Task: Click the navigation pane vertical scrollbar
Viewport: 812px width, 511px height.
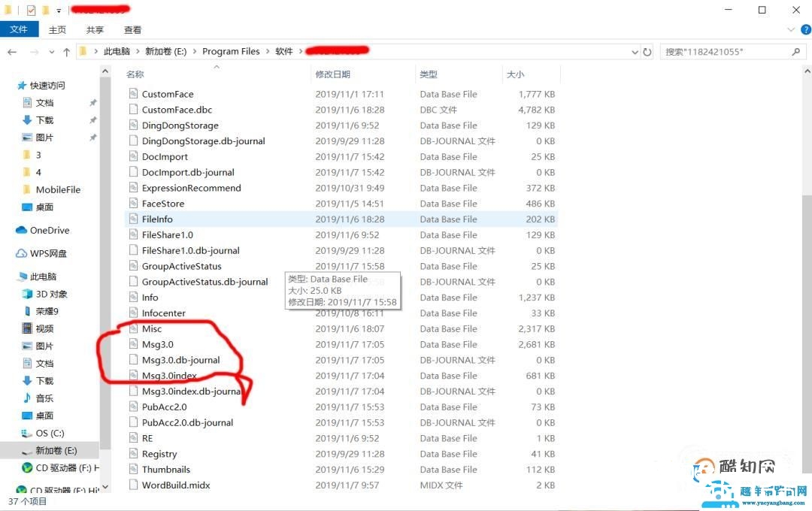Action: [x=105, y=263]
